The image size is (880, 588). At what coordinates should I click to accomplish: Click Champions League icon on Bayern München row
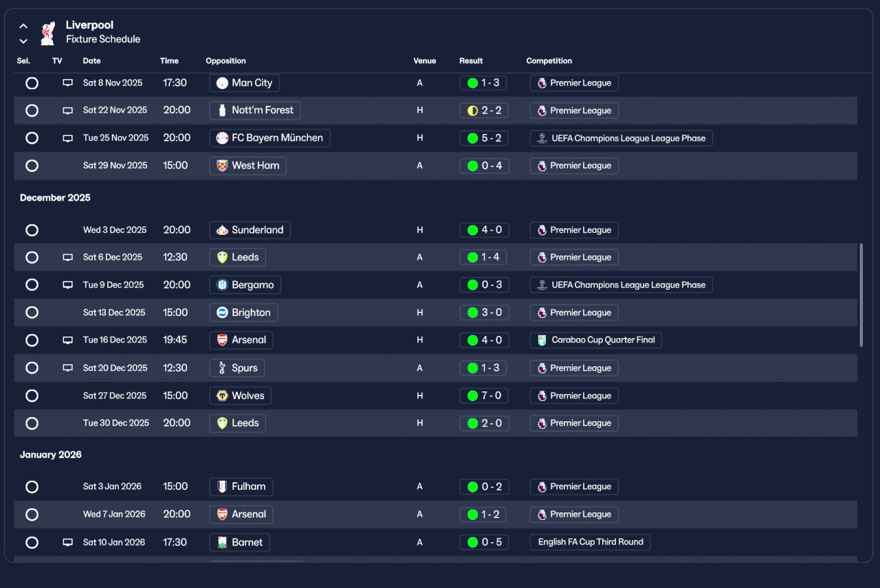coord(542,138)
